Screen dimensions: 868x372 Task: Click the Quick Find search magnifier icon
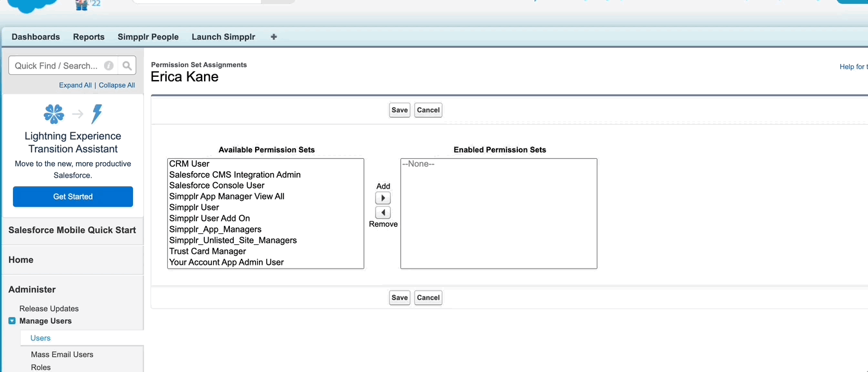tap(127, 65)
